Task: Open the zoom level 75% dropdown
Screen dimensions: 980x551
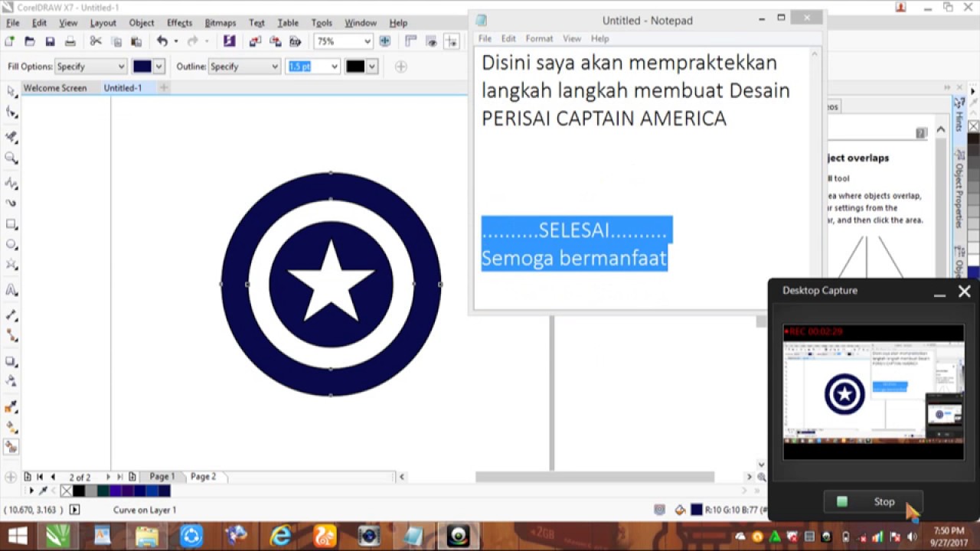Action: click(367, 41)
